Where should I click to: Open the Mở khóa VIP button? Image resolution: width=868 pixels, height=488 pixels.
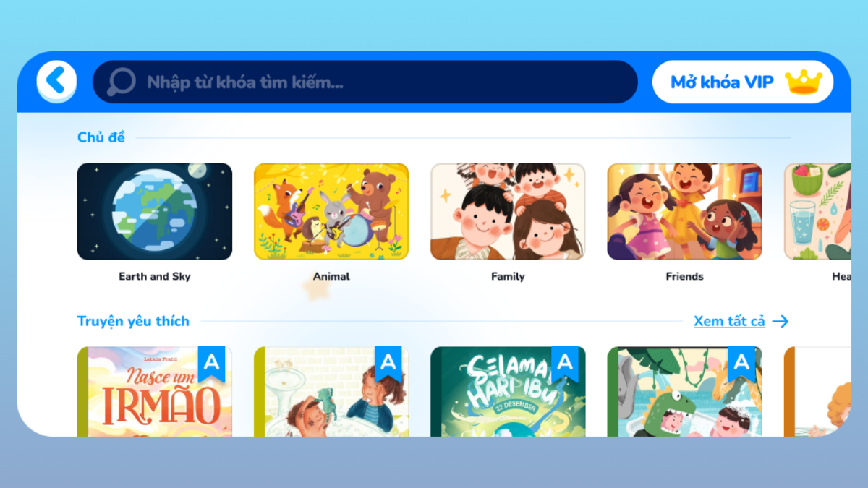743,82
